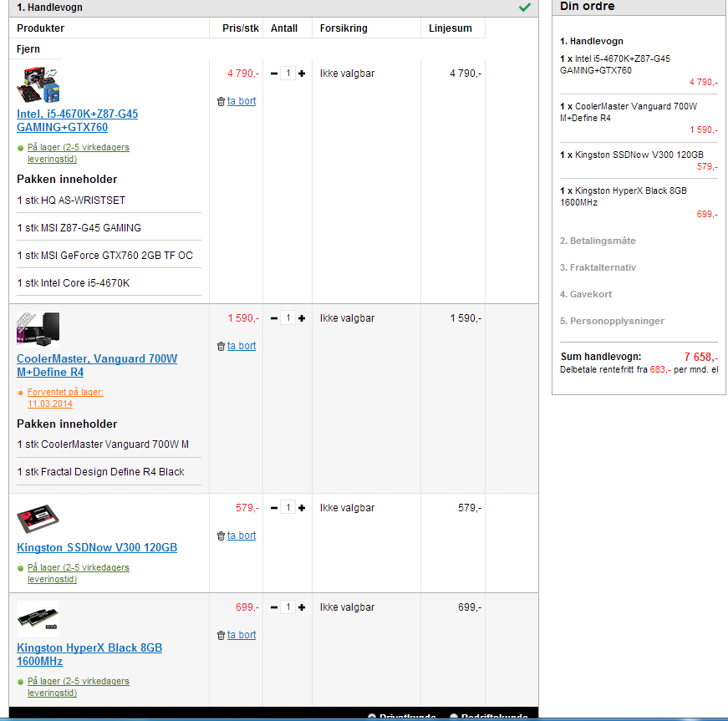The width and height of the screenshot is (728, 721).
Task: Click '1 stk Intel Core i5-4670K' package item
Action: [x=74, y=283]
